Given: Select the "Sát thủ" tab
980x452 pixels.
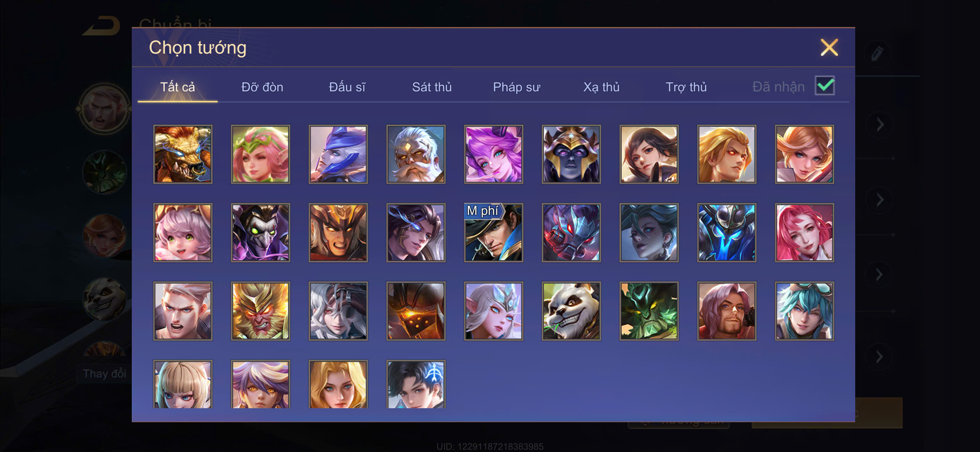Looking at the screenshot, I should pos(432,87).
